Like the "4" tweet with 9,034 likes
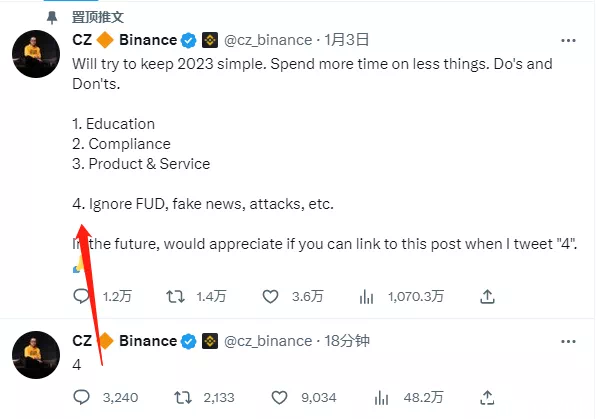Image resolution: width=596 pixels, height=419 pixels. (x=279, y=398)
